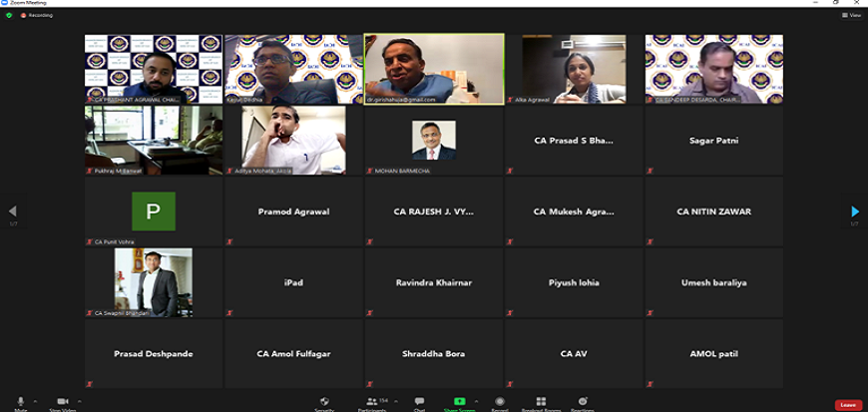
Task: Open the Participants panel
Action: (x=372, y=401)
